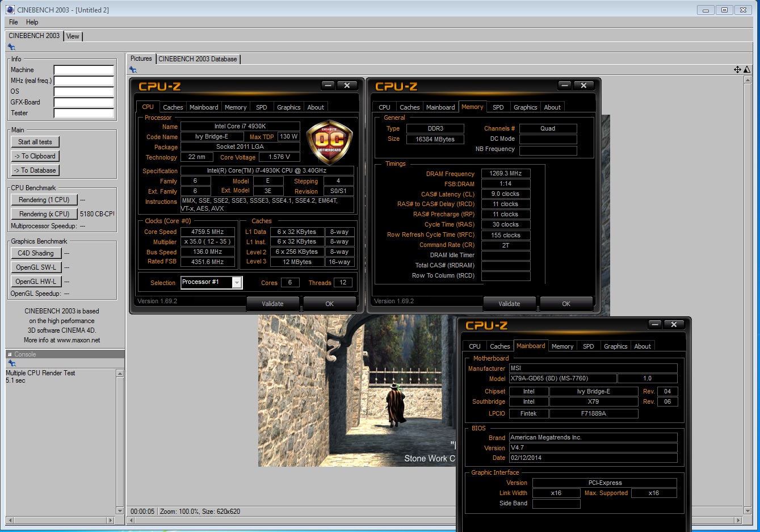Click Validate in CPU-Z Memory window
This screenshot has height=532, width=760.
(x=509, y=304)
